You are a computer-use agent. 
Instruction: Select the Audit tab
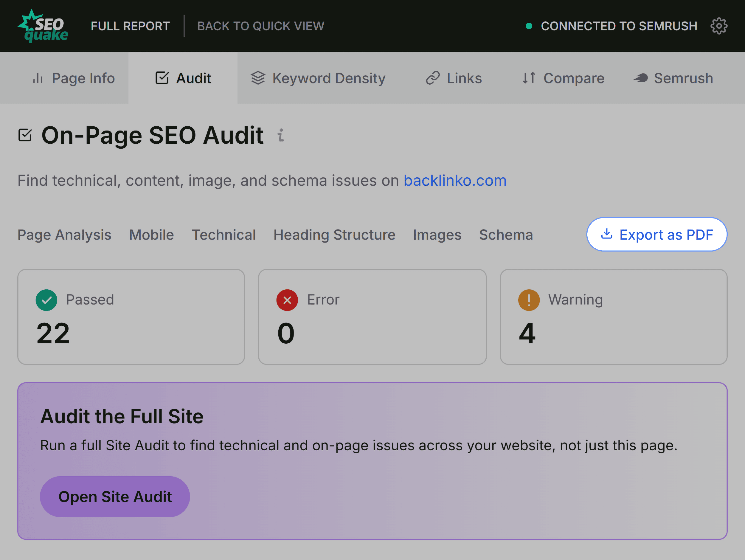tap(183, 78)
